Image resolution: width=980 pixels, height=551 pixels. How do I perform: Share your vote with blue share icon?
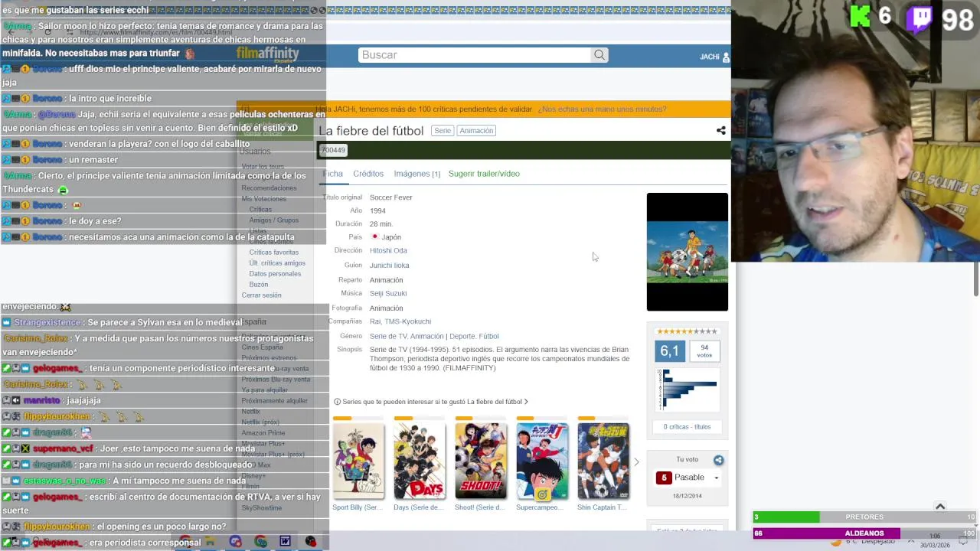(718, 460)
